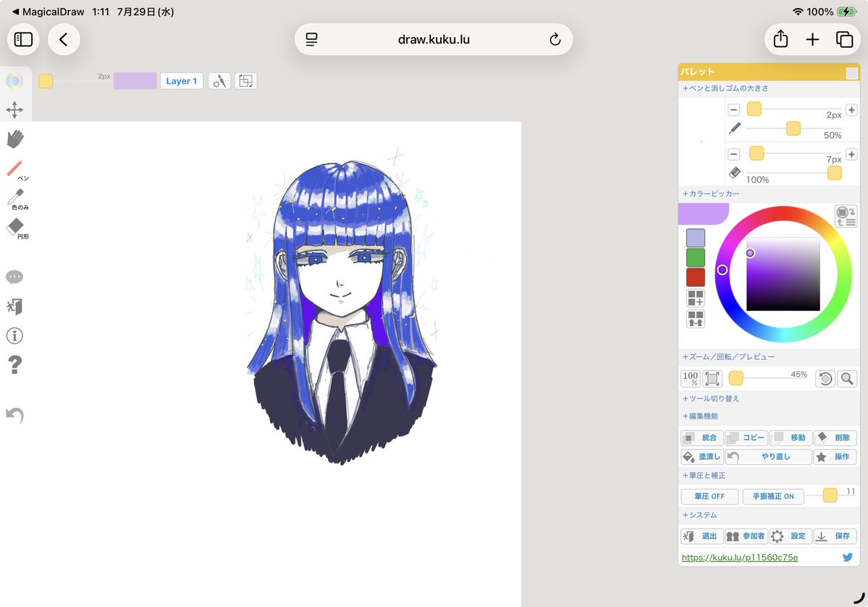868x607 pixels.
Task: Click the current lavender color box in top toolbar
Action: click(x=135, y=81)
